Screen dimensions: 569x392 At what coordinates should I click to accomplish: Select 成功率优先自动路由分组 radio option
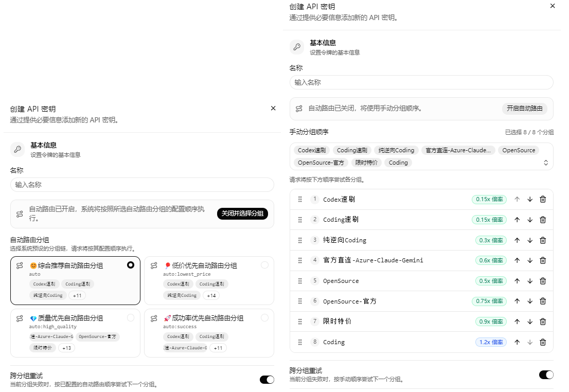(264, 317)
